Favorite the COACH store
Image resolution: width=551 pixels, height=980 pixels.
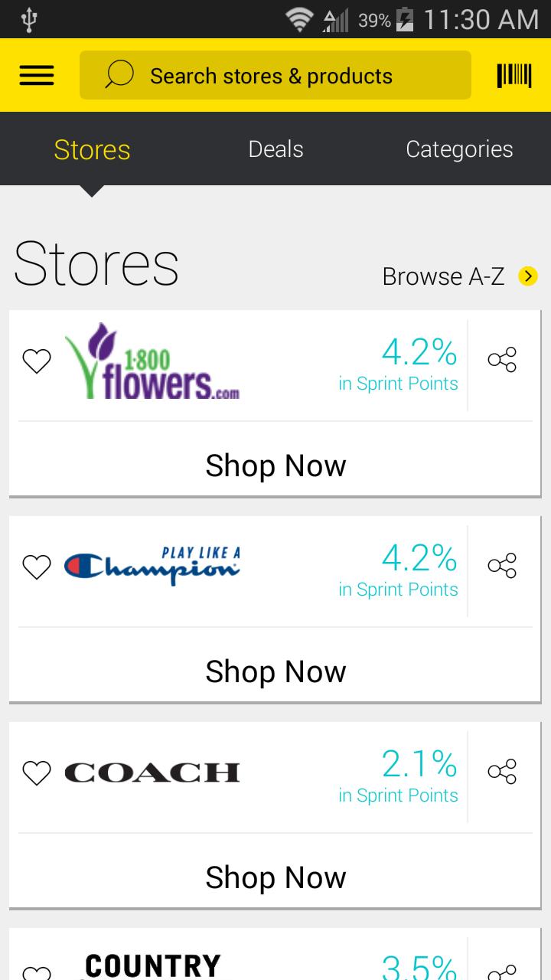pyautogui.click(x=36, y=773)
